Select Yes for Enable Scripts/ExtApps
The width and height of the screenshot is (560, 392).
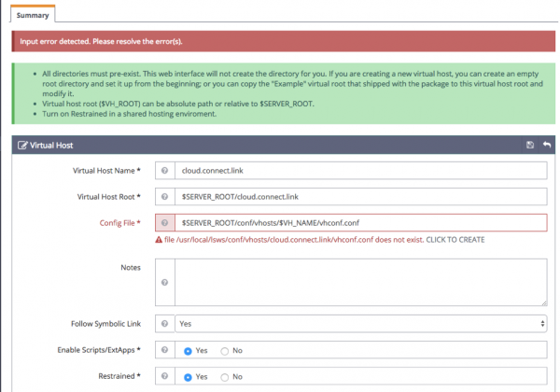(189, 350)
